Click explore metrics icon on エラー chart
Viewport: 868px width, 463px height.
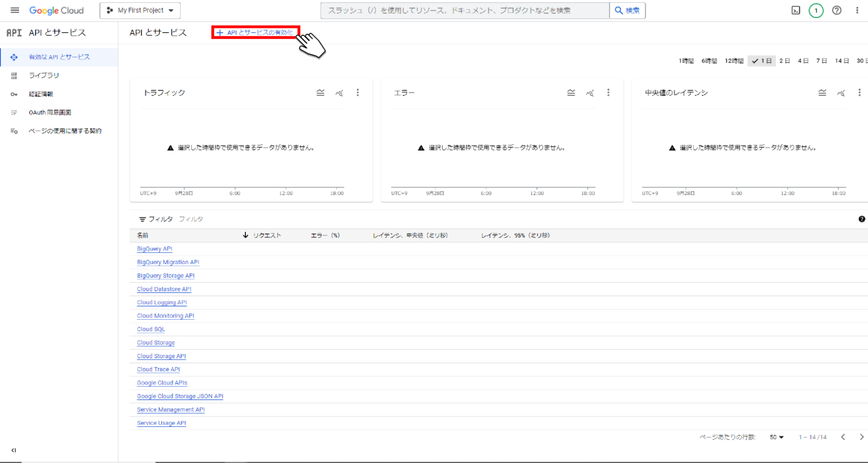coord(590,93)
